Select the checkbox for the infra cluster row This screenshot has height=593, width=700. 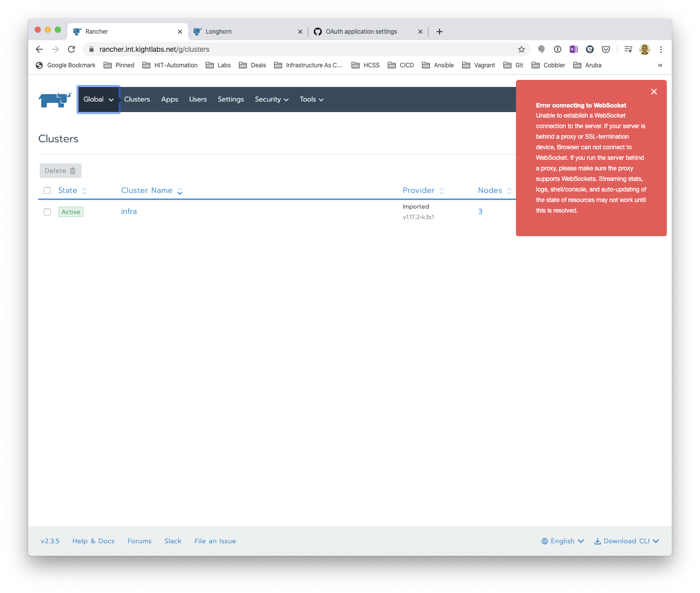[x=47, y=212]
